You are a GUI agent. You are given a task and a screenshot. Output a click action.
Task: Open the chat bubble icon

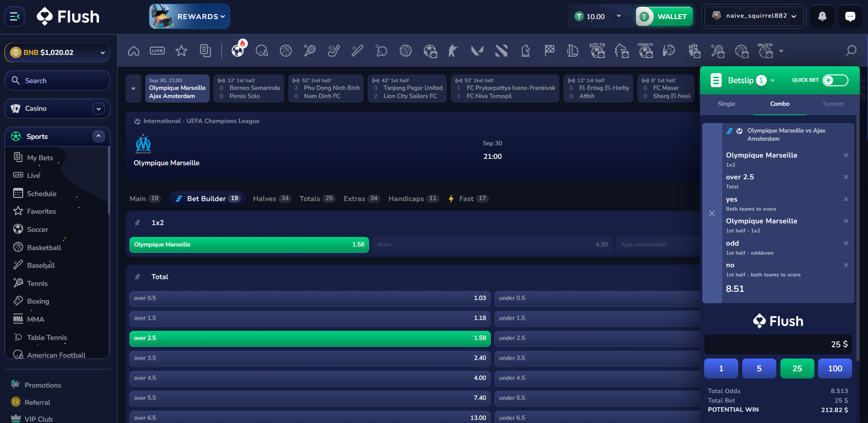point(850,16)
